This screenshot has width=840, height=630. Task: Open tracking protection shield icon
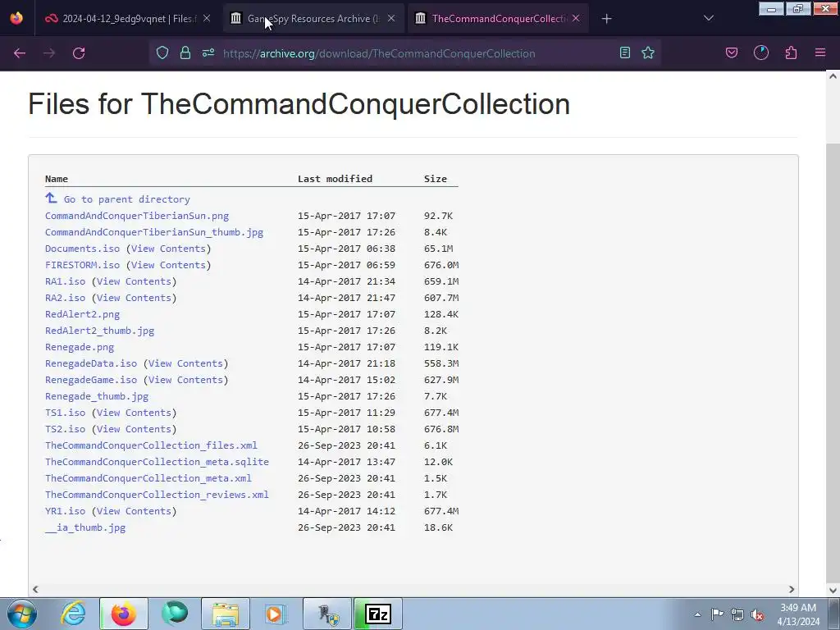click(x=162, y=52)
